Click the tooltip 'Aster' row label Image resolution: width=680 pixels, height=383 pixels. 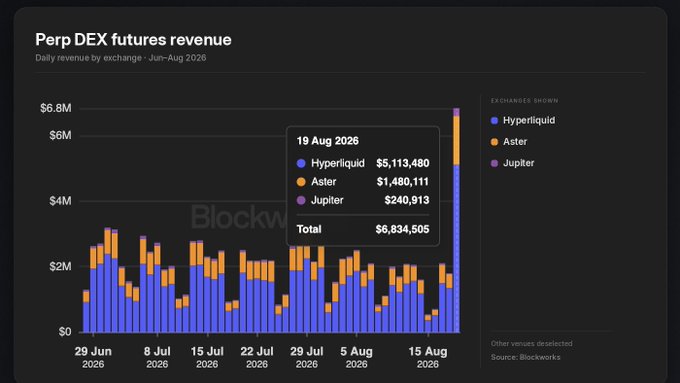click(x=324, y=181)
